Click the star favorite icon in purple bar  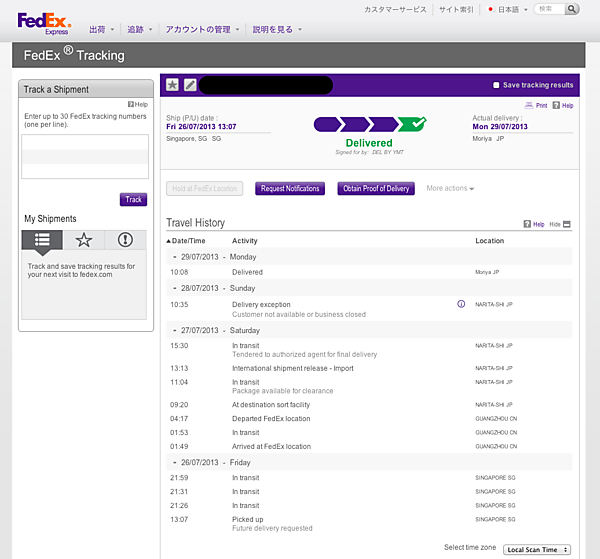[172, 85]
